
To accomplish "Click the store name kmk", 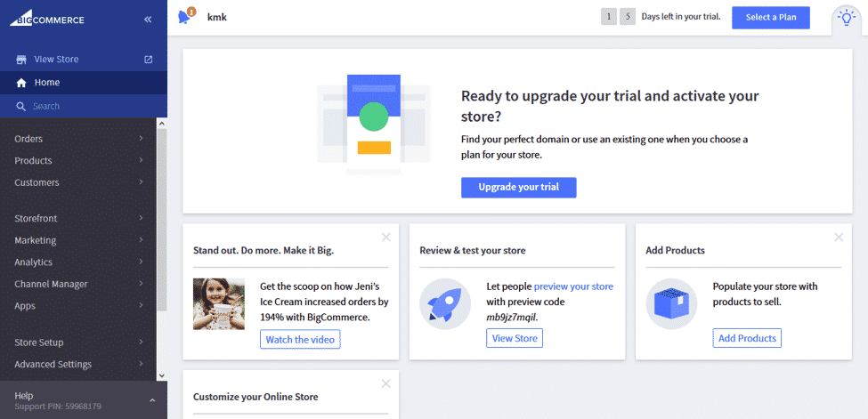I will [x=217, y=17].
